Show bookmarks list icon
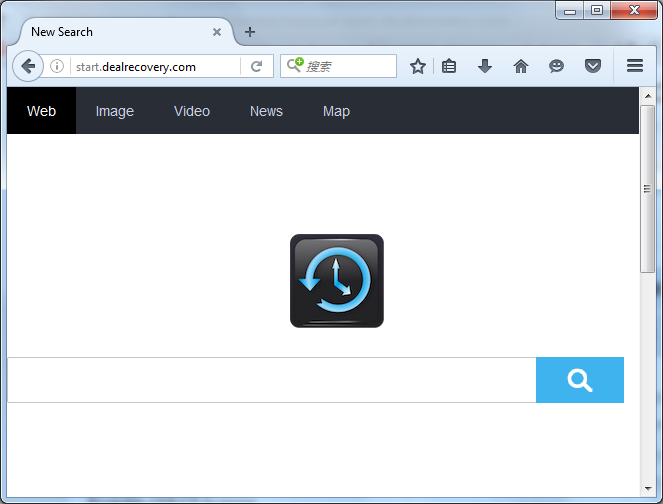The width and height of the screenshot is (663, 504). 449,66
